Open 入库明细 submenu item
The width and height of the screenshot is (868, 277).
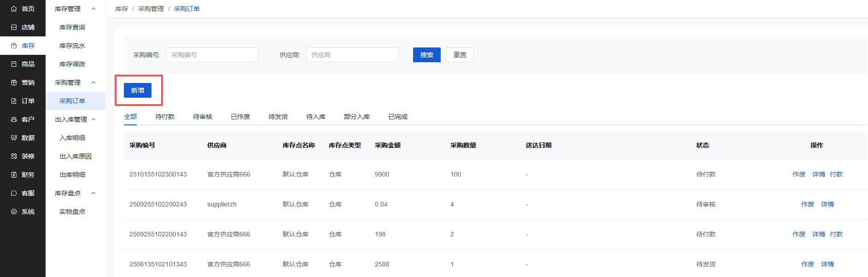pos(72,138)
